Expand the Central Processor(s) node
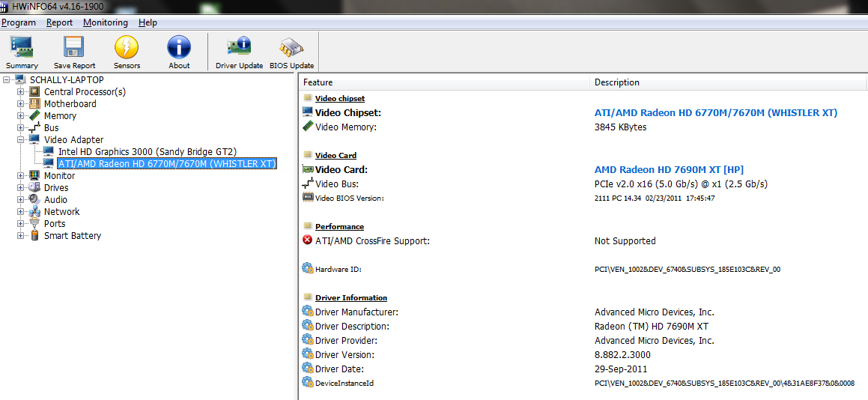 pyautogui.click(x=21, y=92)
